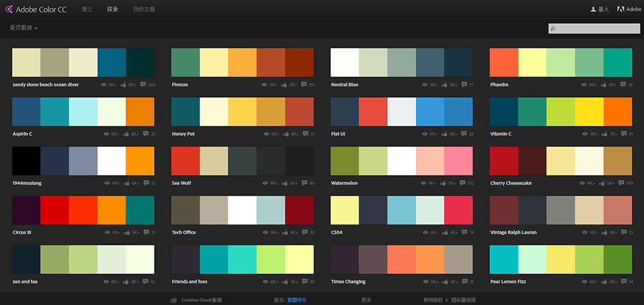The height and width of the screenshot is (305, 644).
Task: Click the Adobe logo icon at top right
Action: coord(620,10)
